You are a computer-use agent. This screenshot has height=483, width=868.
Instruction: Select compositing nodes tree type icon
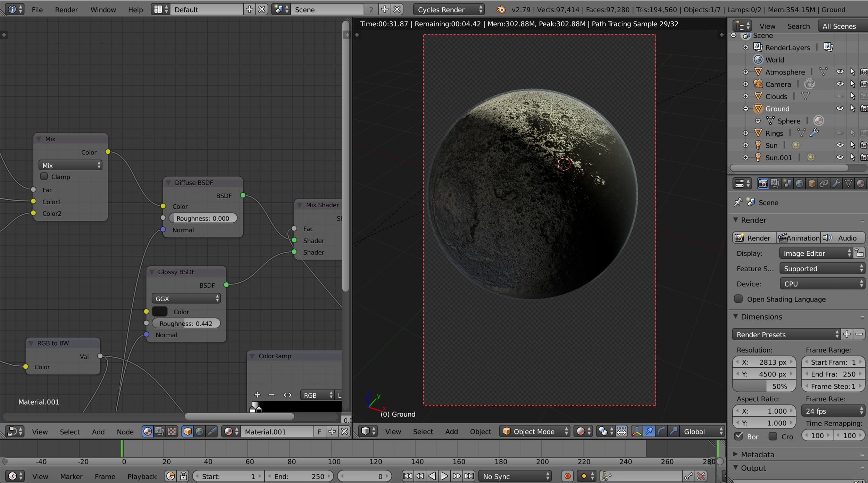160,431
